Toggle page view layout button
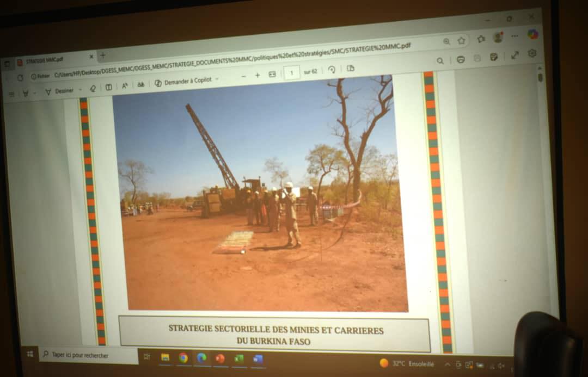The width and height of the screenshot is (588, 377). [x=351, y=69]
